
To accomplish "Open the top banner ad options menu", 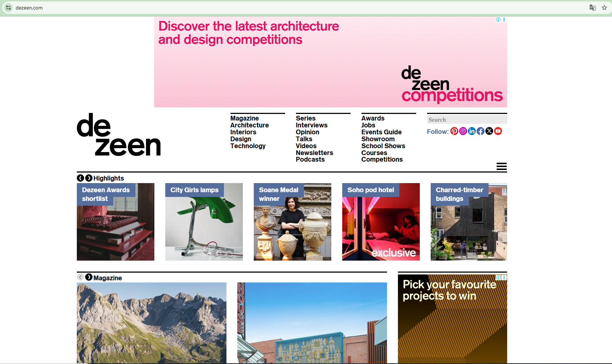I will 504,20.
